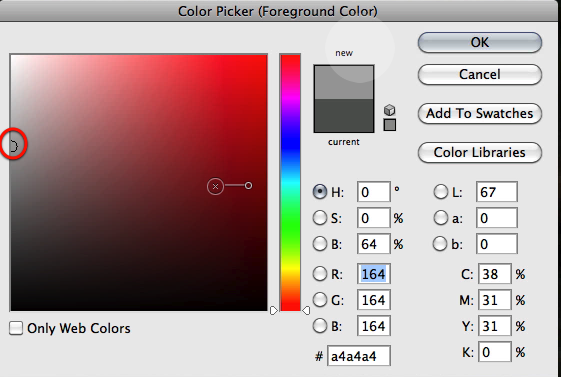The width and height of the screenshot is (561, 377).
Task: Click the right hue slider arrow
Action: tap(306, 310)
